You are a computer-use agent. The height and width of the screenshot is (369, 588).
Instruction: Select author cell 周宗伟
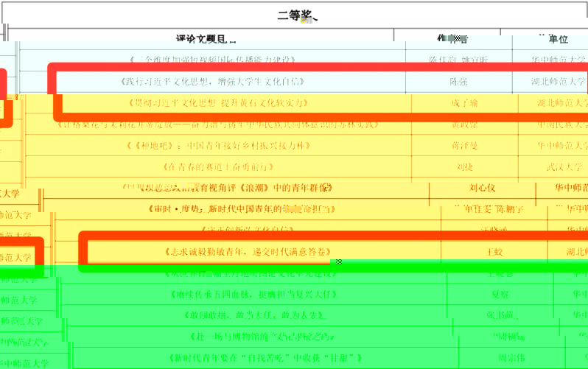511,358
